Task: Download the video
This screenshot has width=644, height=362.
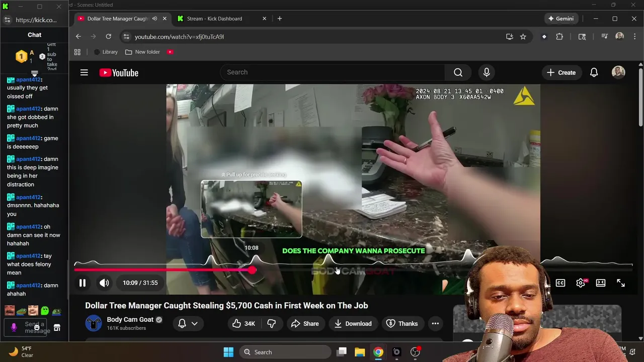Action: click(353, 324)
